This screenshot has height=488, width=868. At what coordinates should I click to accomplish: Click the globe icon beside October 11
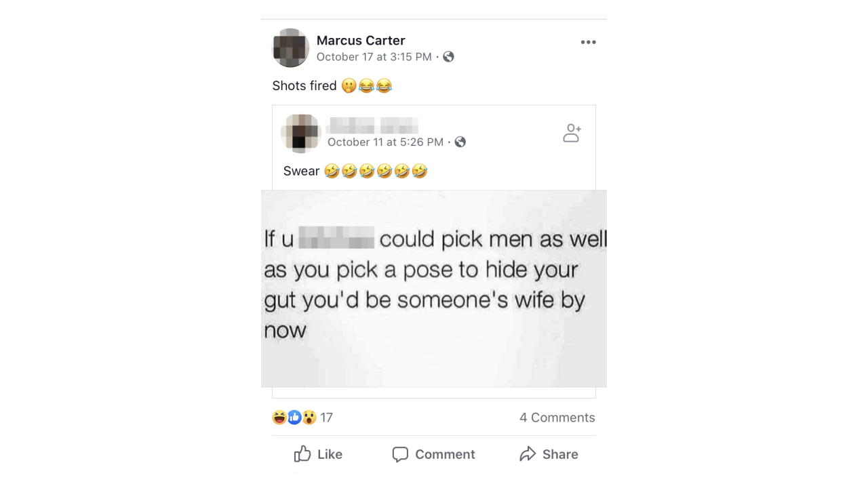click(x=460, y=142)
